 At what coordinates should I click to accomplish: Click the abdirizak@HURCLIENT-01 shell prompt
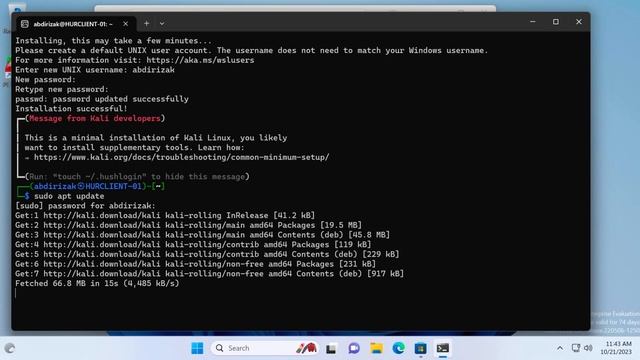click(90, 187)
